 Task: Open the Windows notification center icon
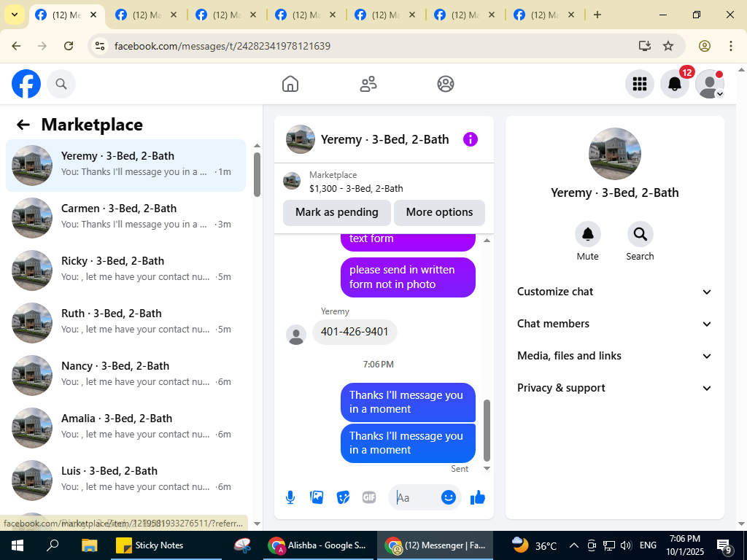724,545
